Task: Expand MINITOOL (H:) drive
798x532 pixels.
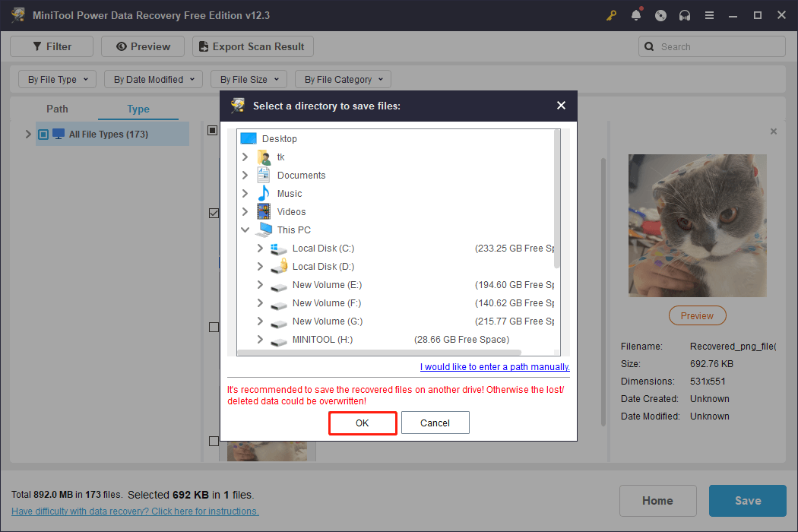Action: point(260,340)
